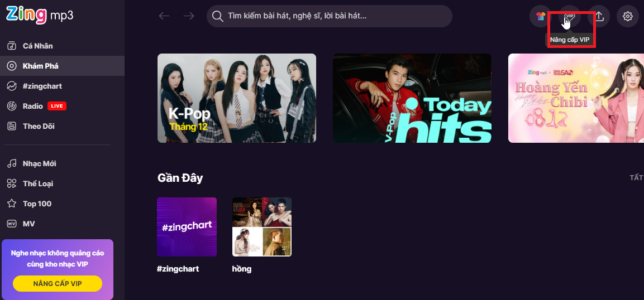Viewport: 644px width, 300px height.
Task: Click the search magnifier icon
Action: pyautogui.click(x=217, y=16)
